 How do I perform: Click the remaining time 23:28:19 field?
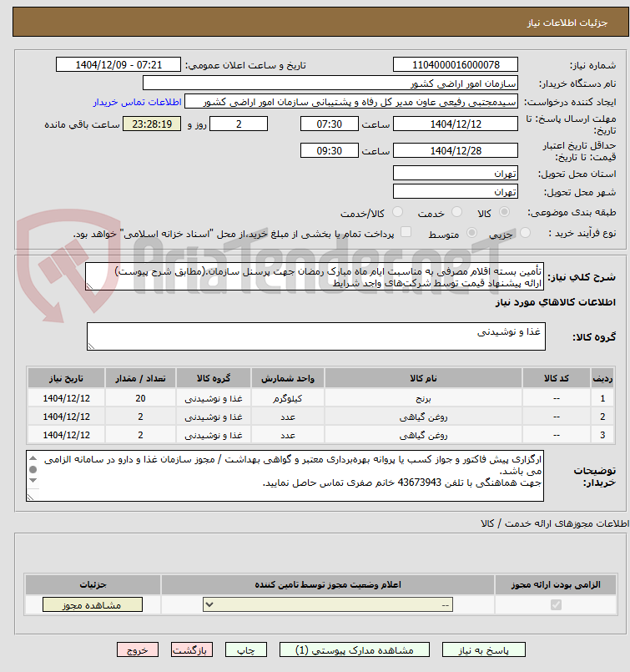152,124
